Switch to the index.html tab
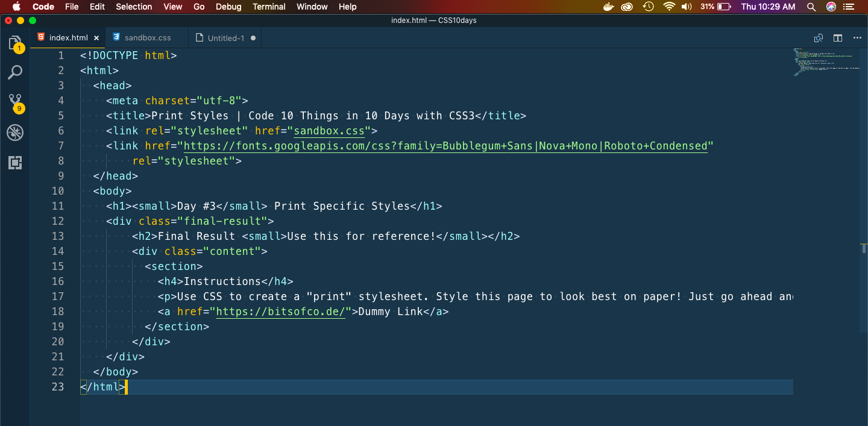This screenshot has height=426, width=868. [x=68, y=37]
